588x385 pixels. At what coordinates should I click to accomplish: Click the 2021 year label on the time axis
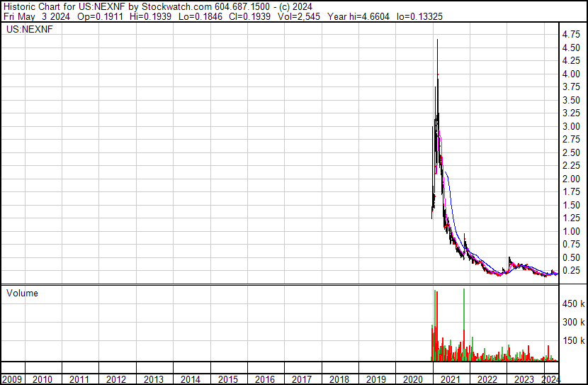pyautogui.click(x=449, y=379)
